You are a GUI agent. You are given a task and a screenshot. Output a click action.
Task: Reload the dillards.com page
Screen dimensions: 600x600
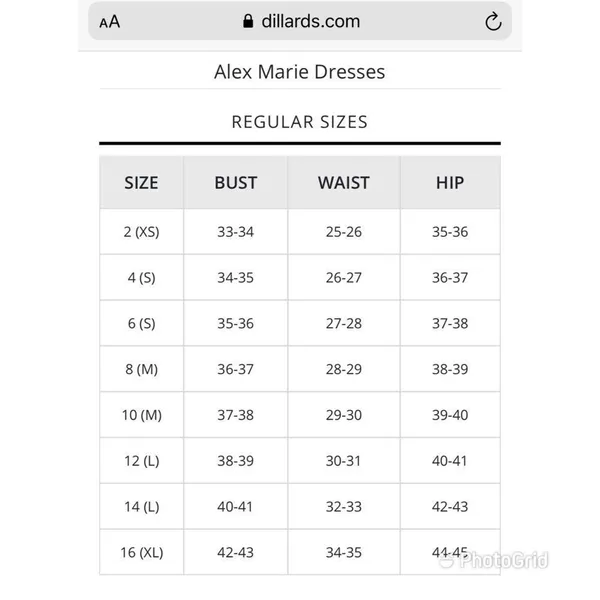[x=493, y=21]
